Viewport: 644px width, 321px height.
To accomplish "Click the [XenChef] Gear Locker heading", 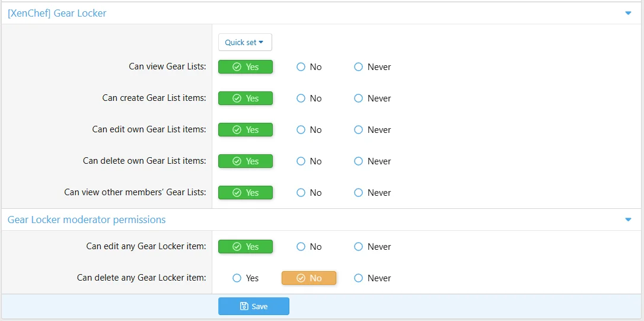I will click(x=57, y=13).
